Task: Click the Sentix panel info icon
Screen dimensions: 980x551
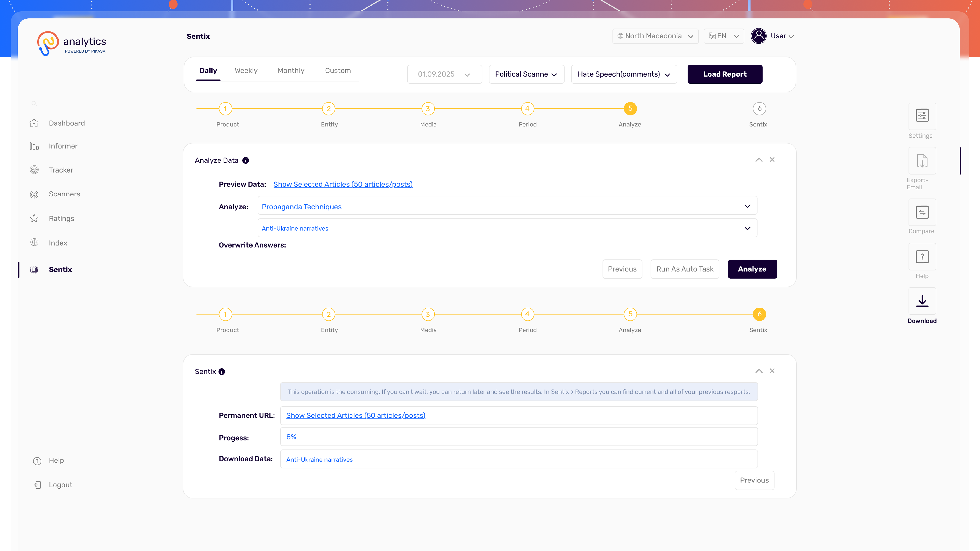Action: (x=222, y=372)
